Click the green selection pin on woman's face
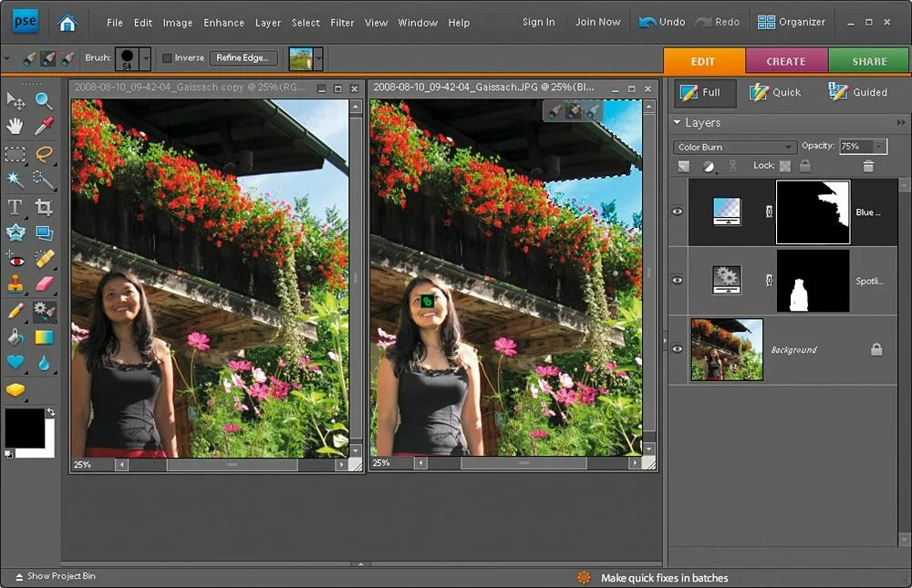Viewport: 912px width, 588px height. [427, 301]
